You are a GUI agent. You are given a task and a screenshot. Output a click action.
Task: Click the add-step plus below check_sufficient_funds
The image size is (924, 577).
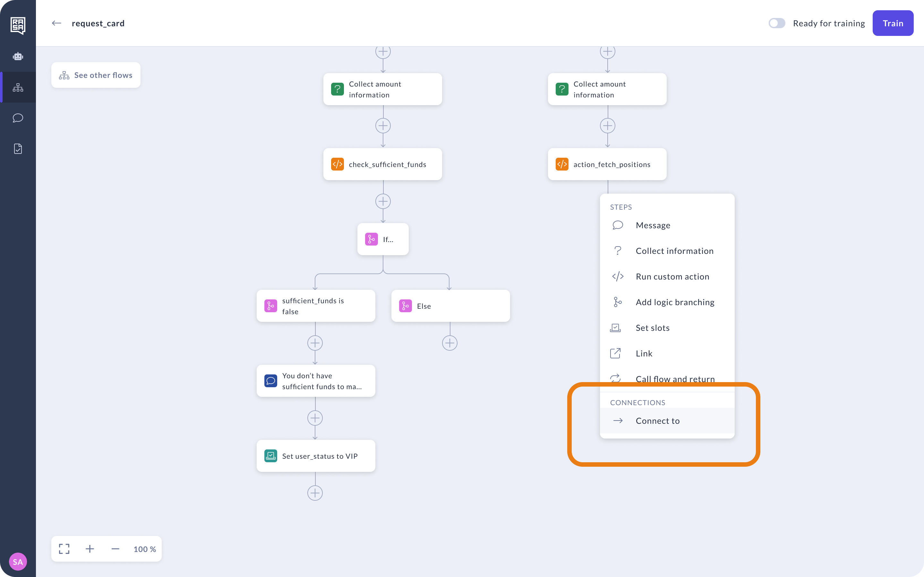[383, 202]
